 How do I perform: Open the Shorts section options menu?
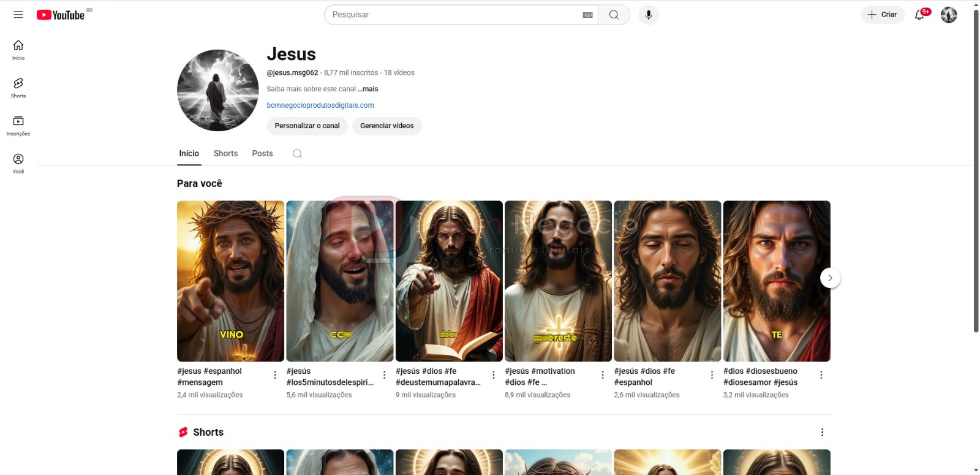pos(822,432)
